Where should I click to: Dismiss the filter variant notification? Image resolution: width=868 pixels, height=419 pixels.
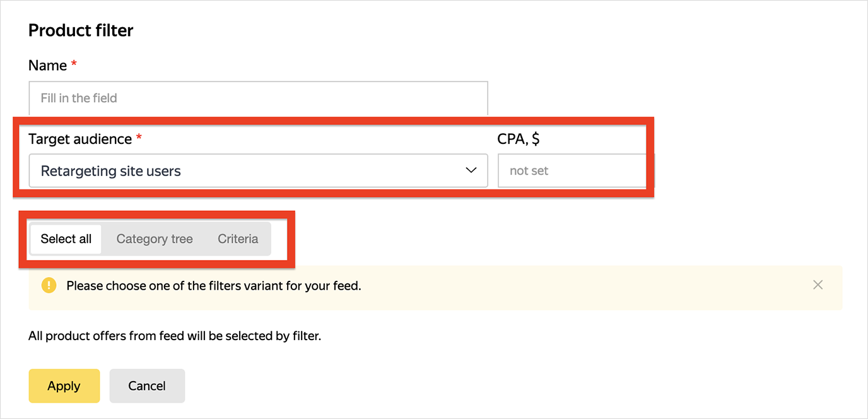[x=818, y=285]
